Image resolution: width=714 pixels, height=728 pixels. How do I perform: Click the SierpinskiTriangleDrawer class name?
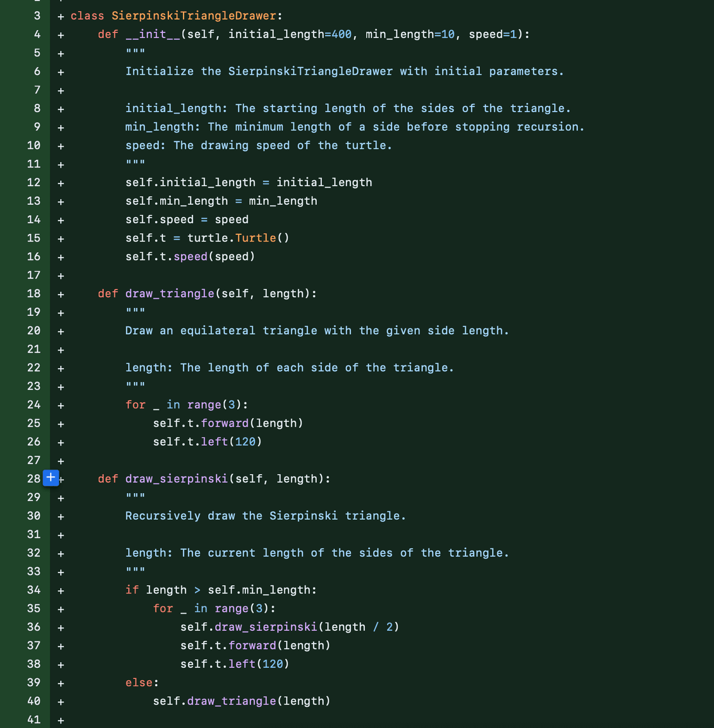tap(194, 16)
